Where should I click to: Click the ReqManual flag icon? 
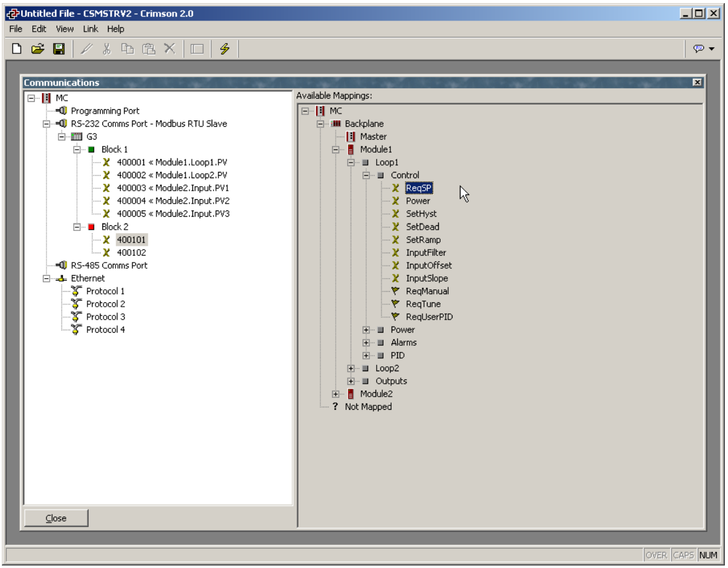pos(395,291)
